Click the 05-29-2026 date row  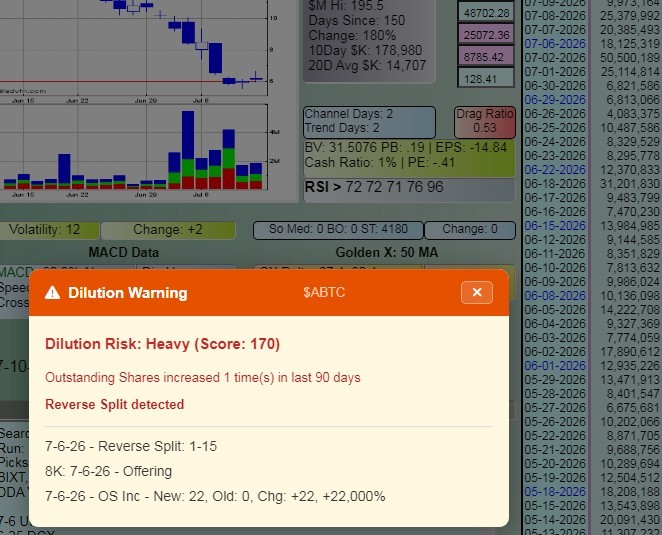click(555, 380)
